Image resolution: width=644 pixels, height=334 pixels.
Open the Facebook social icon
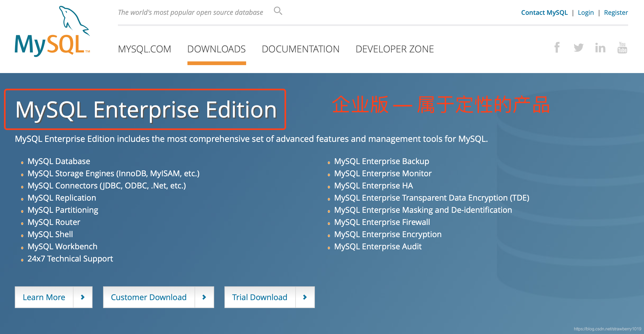pos(557,48)
